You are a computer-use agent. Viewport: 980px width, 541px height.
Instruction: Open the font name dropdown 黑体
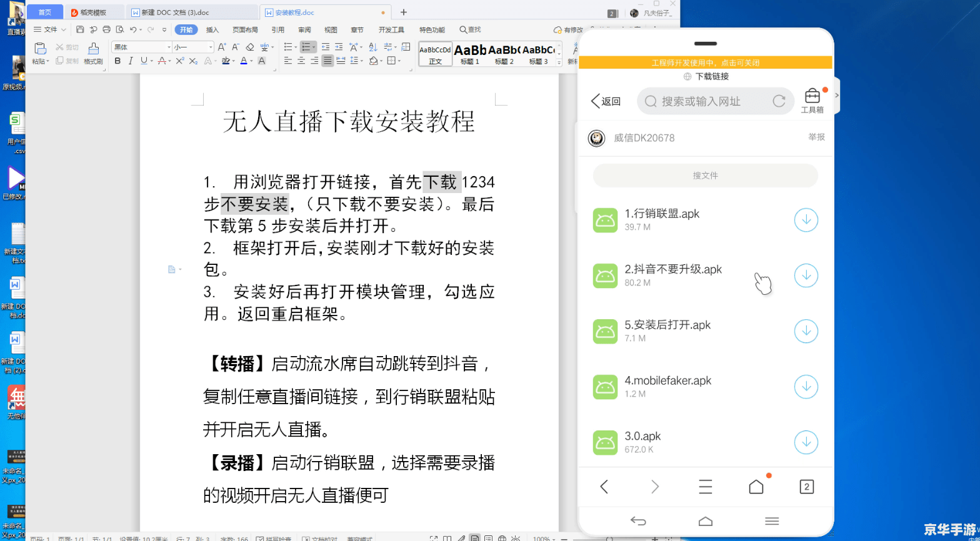[x=169, y=47]
